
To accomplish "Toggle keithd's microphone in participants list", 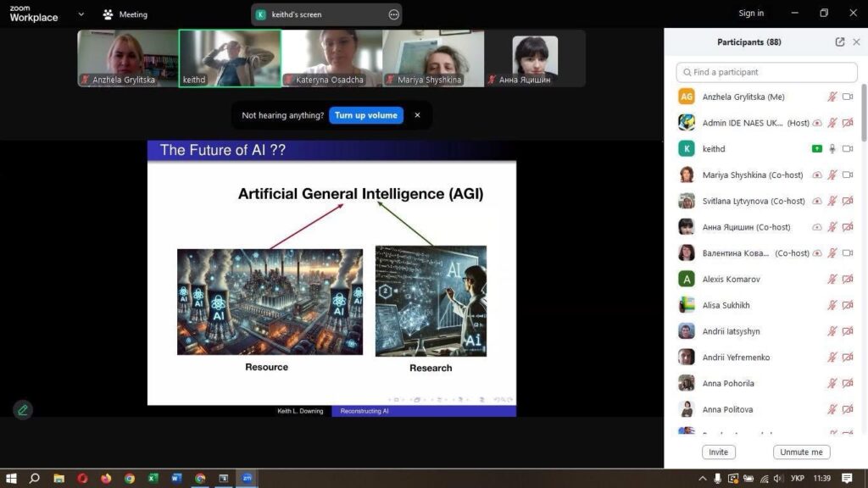I will [x=832, y=149].
